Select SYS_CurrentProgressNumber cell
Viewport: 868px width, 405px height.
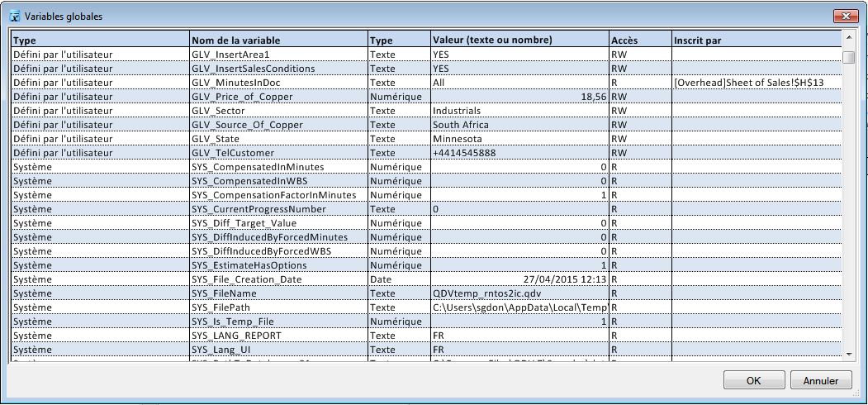tap(279, 209)
